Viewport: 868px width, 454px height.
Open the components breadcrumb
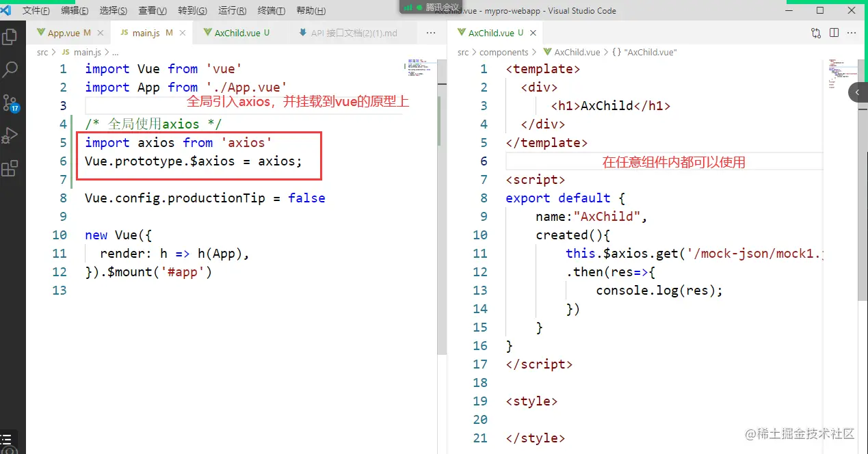pos(504,52)
